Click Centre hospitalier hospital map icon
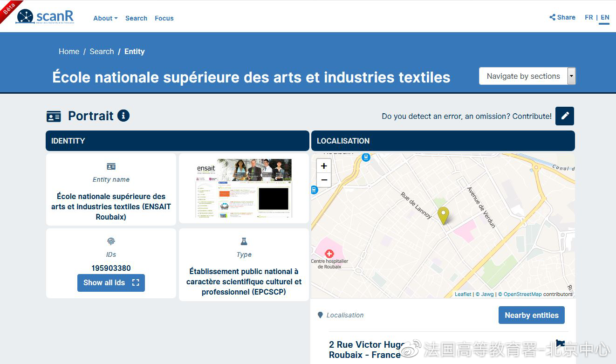 pyautogui.click(x=329, y=254)
